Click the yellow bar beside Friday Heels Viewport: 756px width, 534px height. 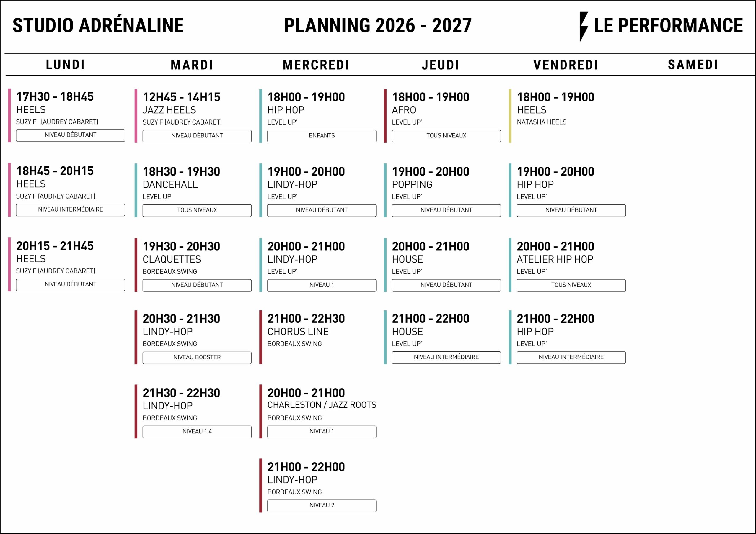pos(510,116)
